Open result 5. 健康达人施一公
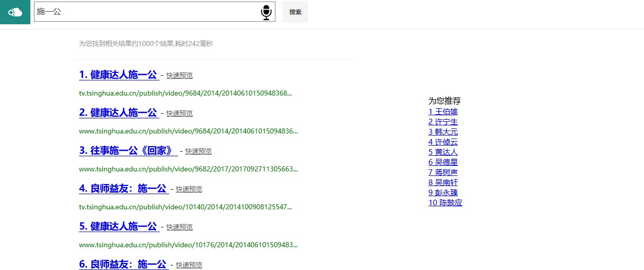The width and height of the screenshot is (644, 270). click(x=119, y=227)
